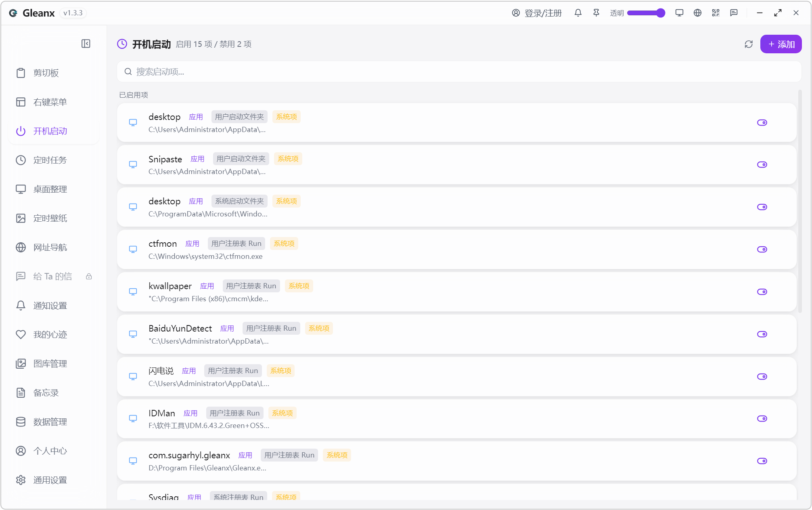Open 定时壁纸 in the sidebar
This screenshot has width=812, height=510.
point(54,218)
